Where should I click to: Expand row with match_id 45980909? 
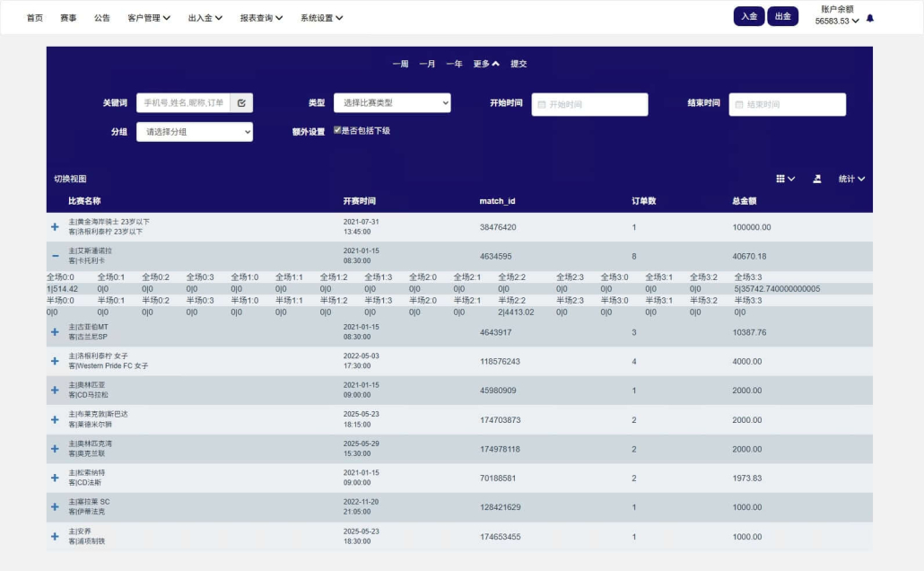[55, 390]
